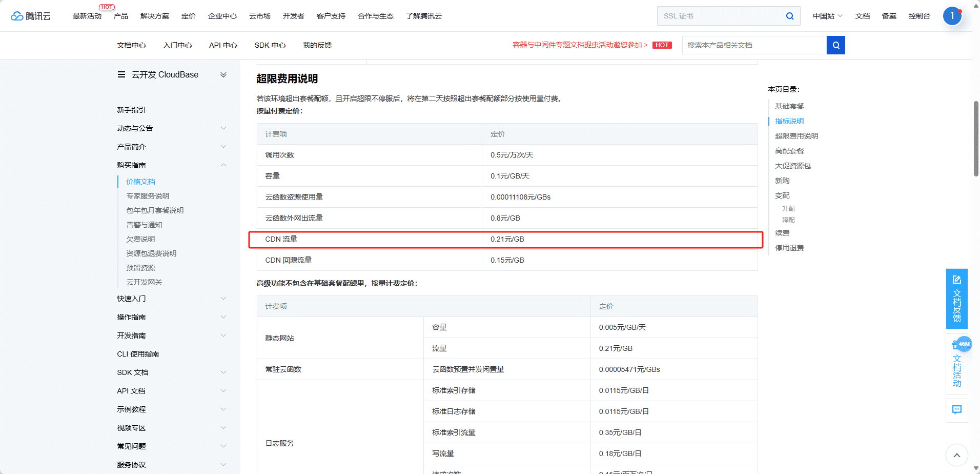The image size is (980, 474).
Task: Click the 0.21元/GB CDN 流量 price cell
Action: click(x=620, y=239)
